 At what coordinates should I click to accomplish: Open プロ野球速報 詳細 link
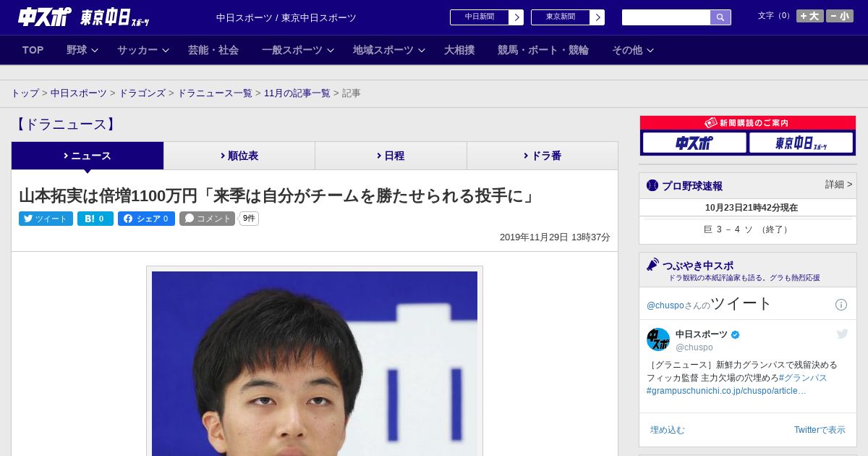point(838,185)
